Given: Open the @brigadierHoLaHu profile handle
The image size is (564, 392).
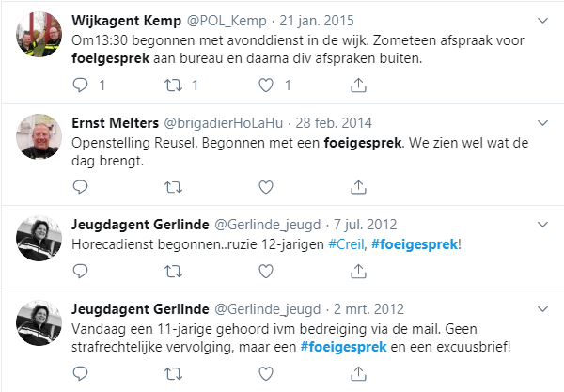Looking at the screenshot, I should [224, 123].
